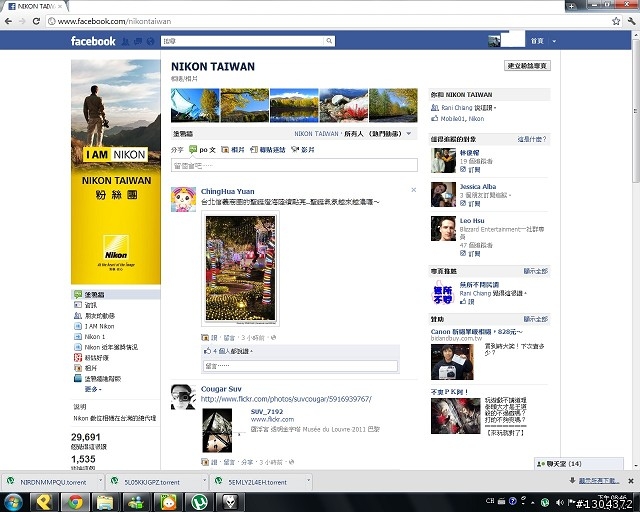Open messages icon in Facebook header
The image size is (640, 512).
[x=138, y=41]
